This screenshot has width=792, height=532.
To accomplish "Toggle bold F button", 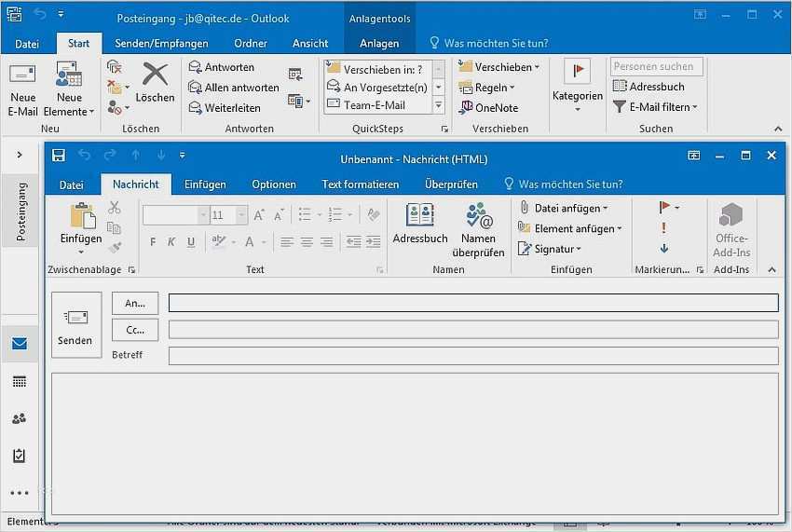I will point(153,242).
